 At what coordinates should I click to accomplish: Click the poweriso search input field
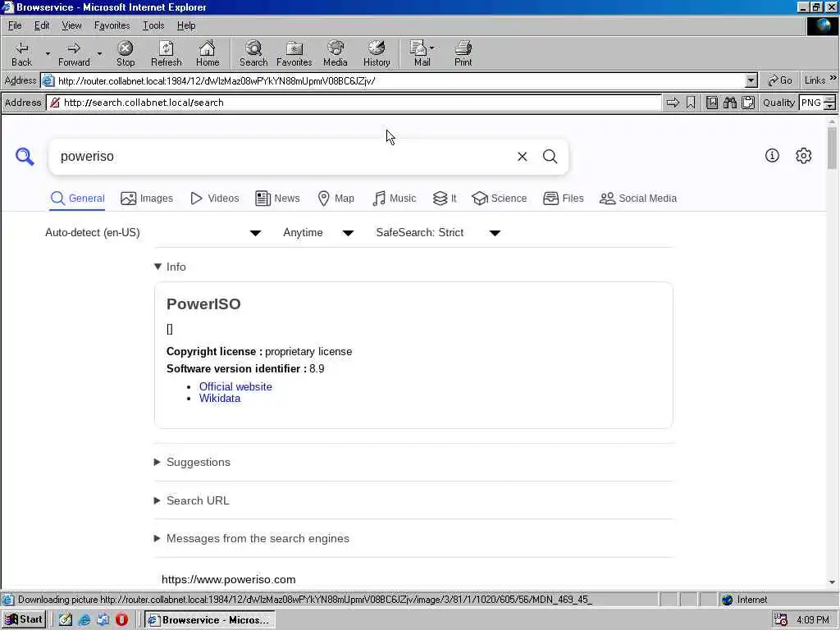click(x=284, y=157)
